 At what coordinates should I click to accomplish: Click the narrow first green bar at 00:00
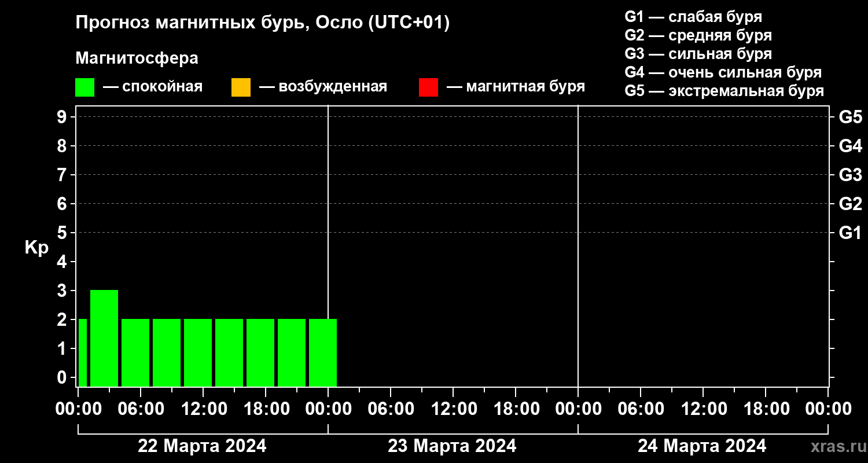pos(83,352)
